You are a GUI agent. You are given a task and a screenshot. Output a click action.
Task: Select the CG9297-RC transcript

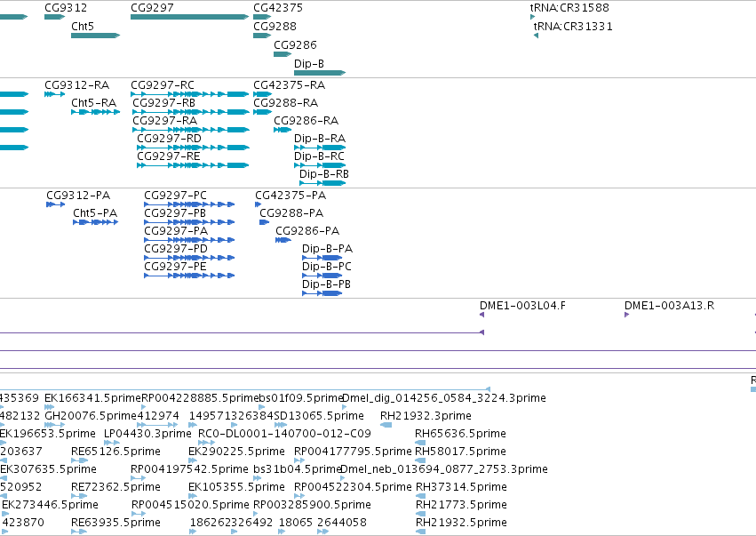click(x=189, y=94)
